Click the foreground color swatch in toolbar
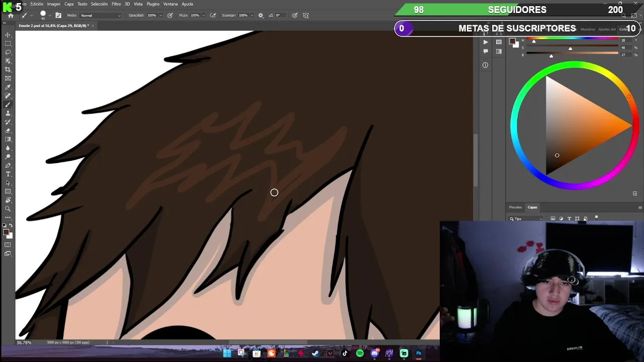Screen dimensions: 644x362 (6, 232)
